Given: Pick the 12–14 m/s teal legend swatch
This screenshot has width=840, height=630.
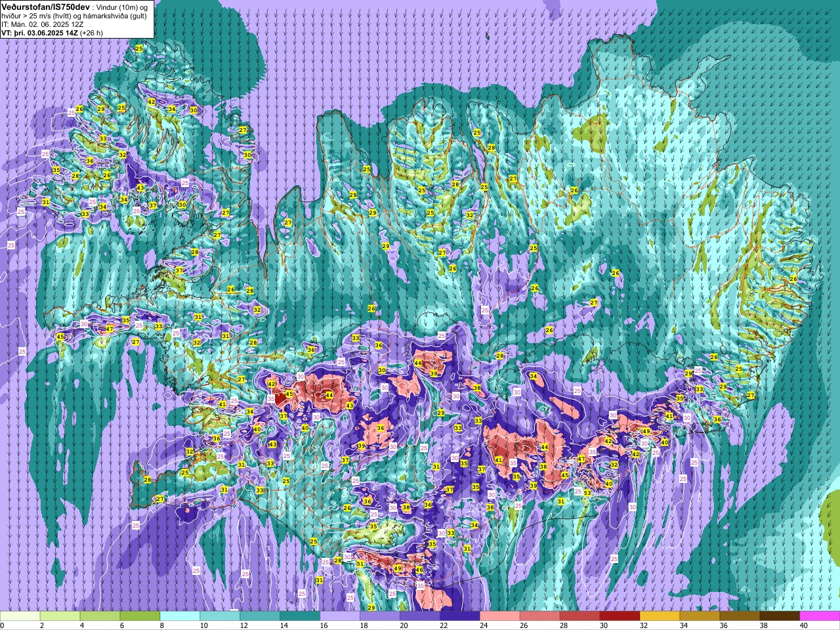Looking at the screenshot, I should (x=260, y=616).
